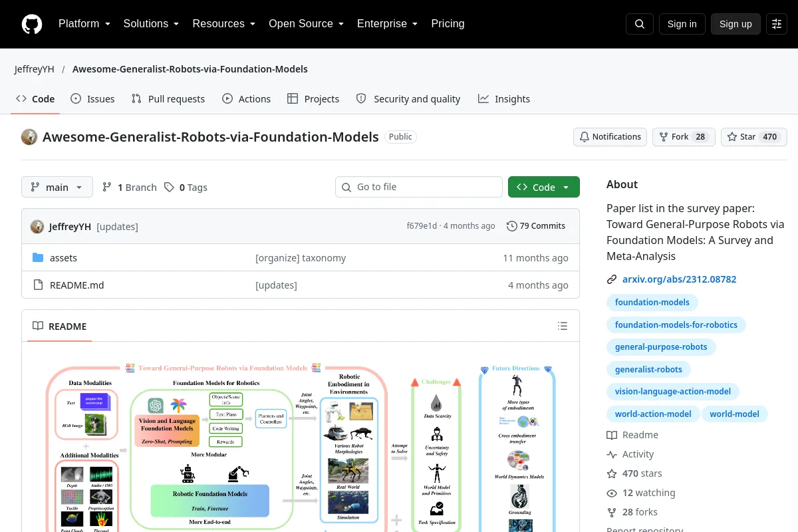Switch to the Pull requests tab
This screenshot has height=532, width=798.
(x=168, y=99)
